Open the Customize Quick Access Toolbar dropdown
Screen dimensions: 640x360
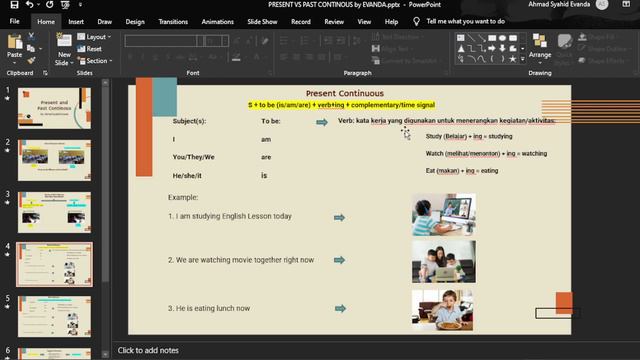(x=80, y=4)
